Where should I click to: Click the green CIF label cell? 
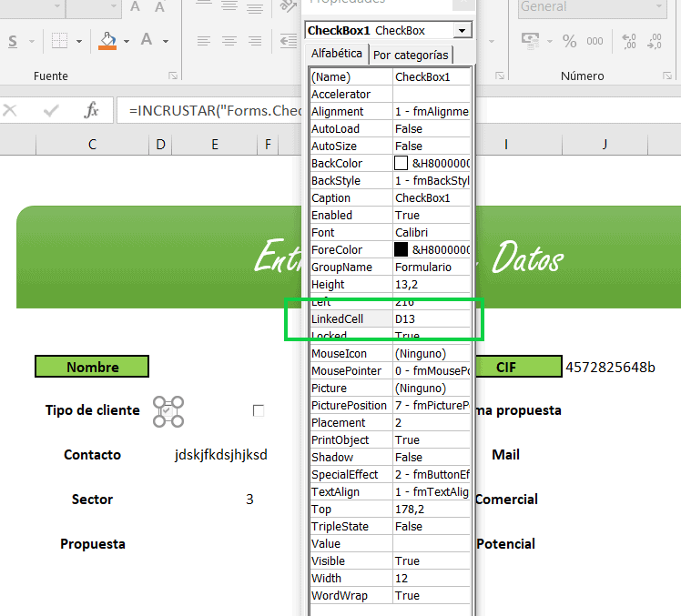(x=519, y=367)
